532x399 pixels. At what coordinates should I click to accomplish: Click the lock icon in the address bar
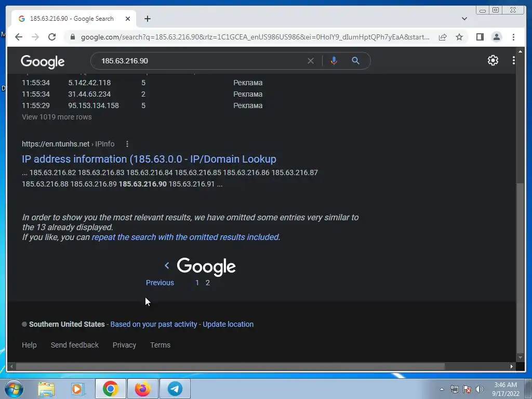tap(72, 37)
